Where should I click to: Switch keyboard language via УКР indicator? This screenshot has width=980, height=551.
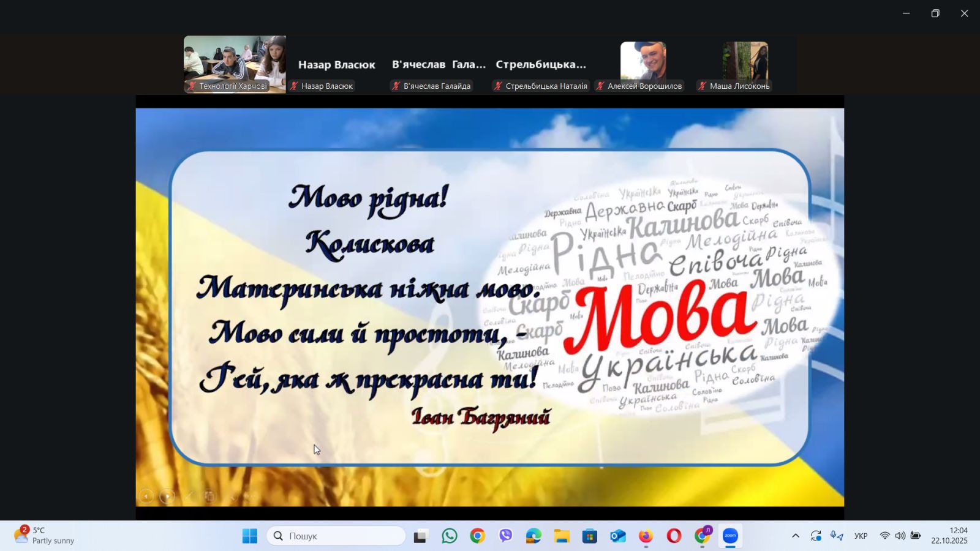pyautogui.click(x=861, y=536)
